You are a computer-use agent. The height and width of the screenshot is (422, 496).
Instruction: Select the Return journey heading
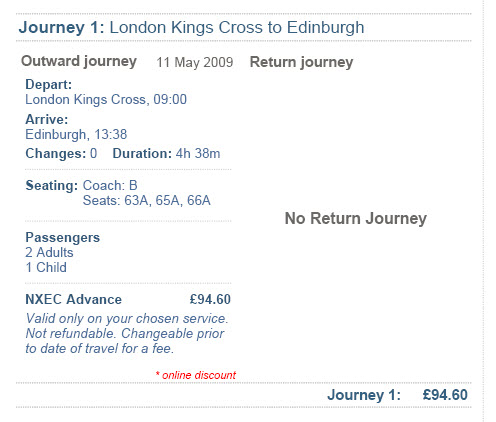click(301, 62)
